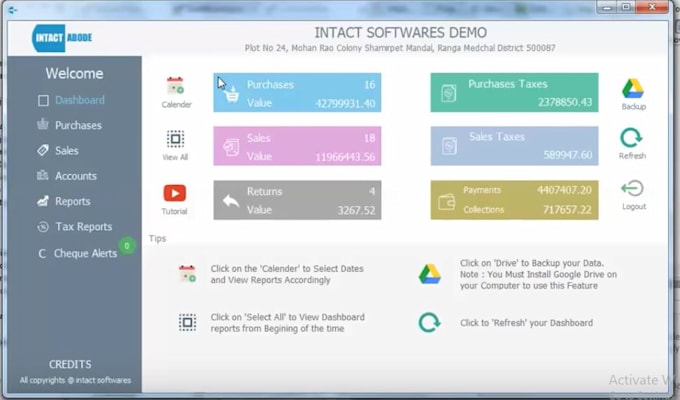Click the CREDITS label in the sidebar

70,364
